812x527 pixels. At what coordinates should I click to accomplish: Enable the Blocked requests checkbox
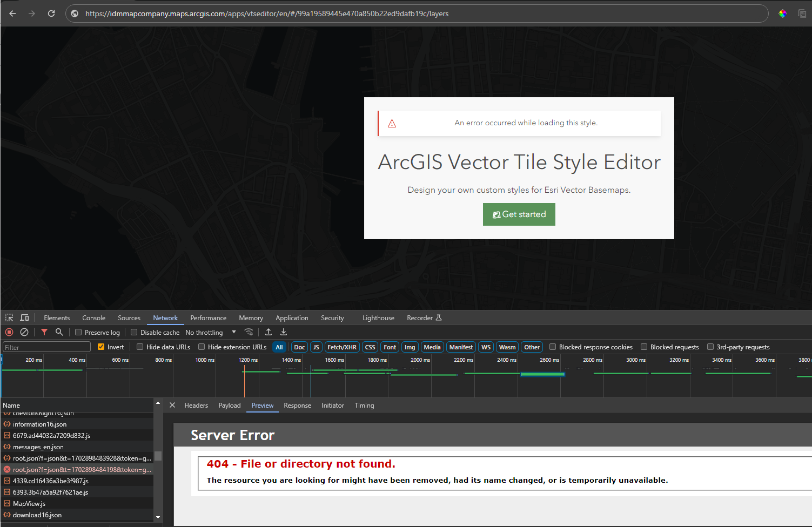644,347
